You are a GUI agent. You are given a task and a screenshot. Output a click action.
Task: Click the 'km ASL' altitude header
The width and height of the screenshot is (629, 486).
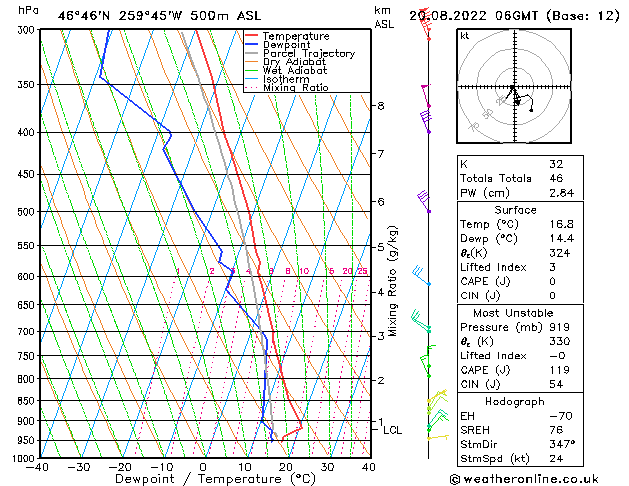point(384,17)
